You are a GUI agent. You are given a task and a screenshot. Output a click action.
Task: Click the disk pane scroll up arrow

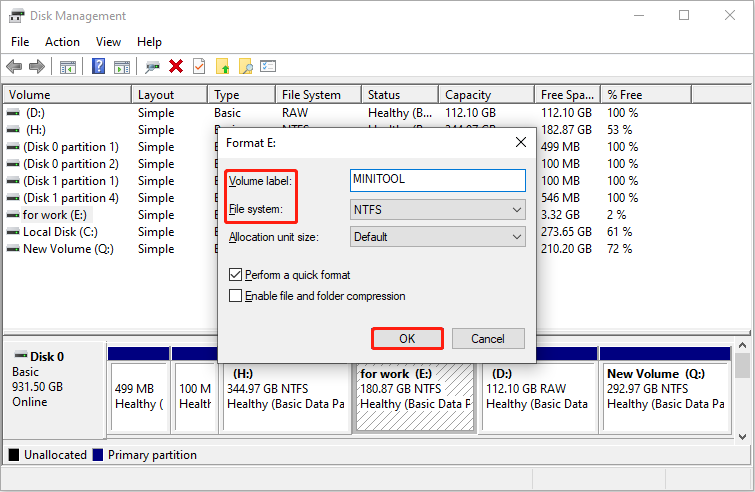click(x=742, y=345)
